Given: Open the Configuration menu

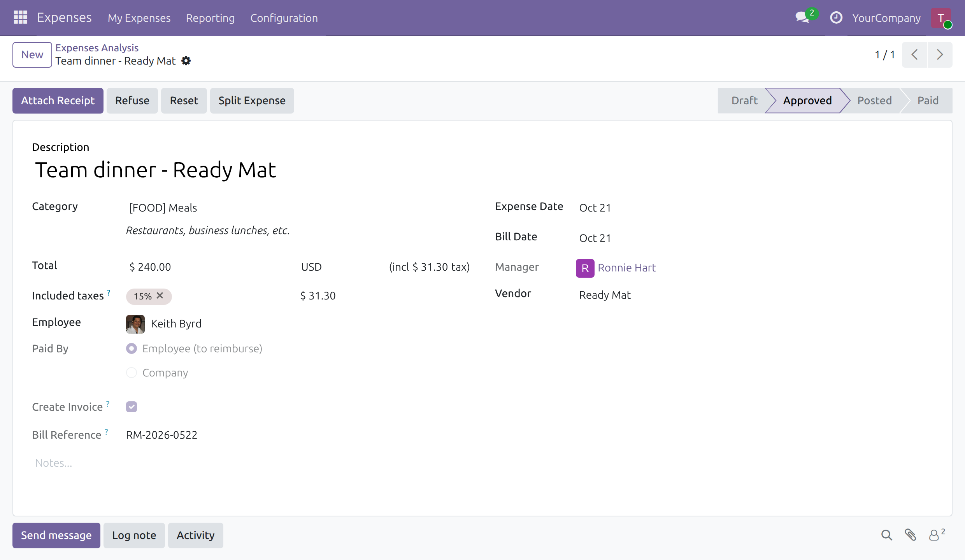Looking at the screenshot, I should pos(284,18).
